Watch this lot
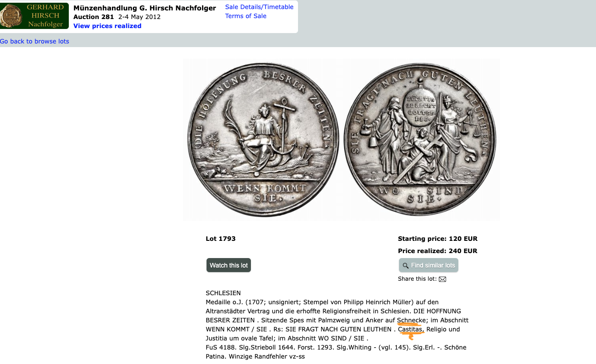 coord(229,265)
